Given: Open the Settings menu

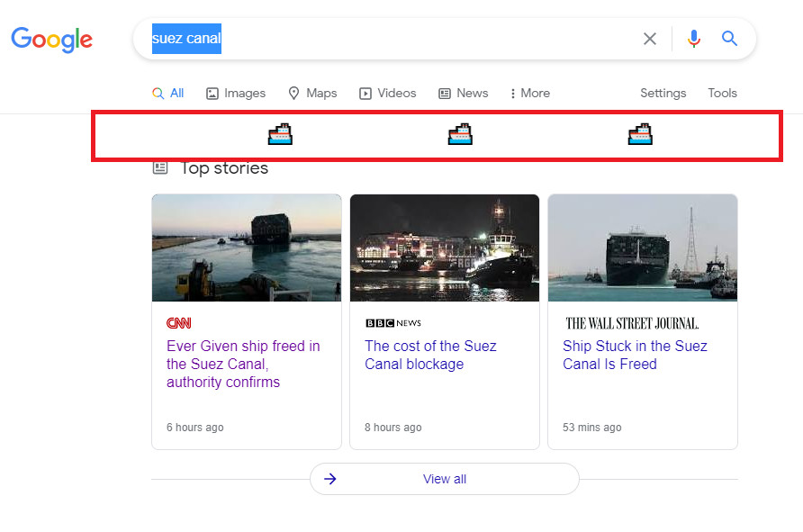Looking at the screenshot, I should (x=663, y=94).
